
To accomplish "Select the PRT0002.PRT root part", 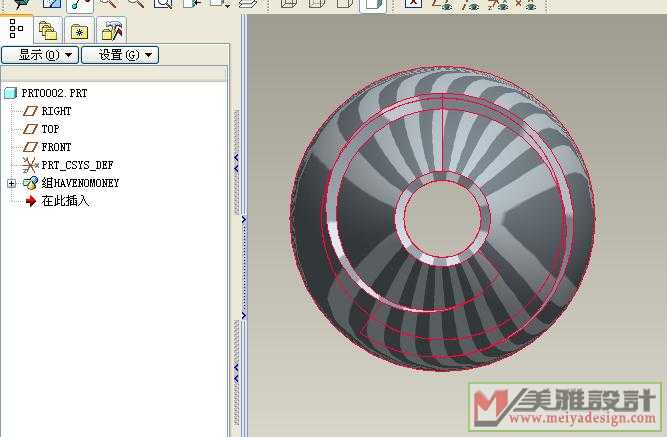I will pos(56,93).
